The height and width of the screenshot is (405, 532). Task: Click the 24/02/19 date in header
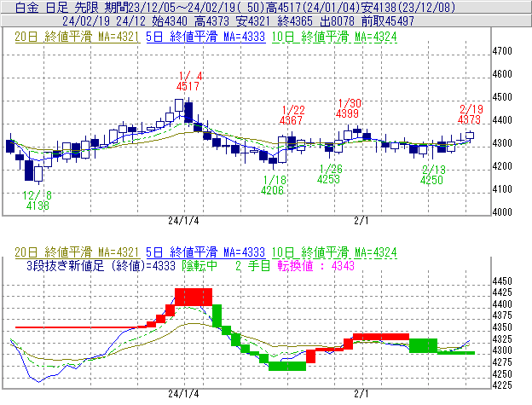pos(86,21)
